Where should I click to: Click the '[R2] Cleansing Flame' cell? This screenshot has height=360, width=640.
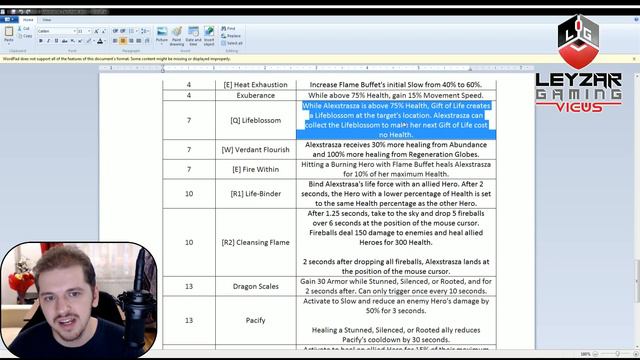[256, 242]
